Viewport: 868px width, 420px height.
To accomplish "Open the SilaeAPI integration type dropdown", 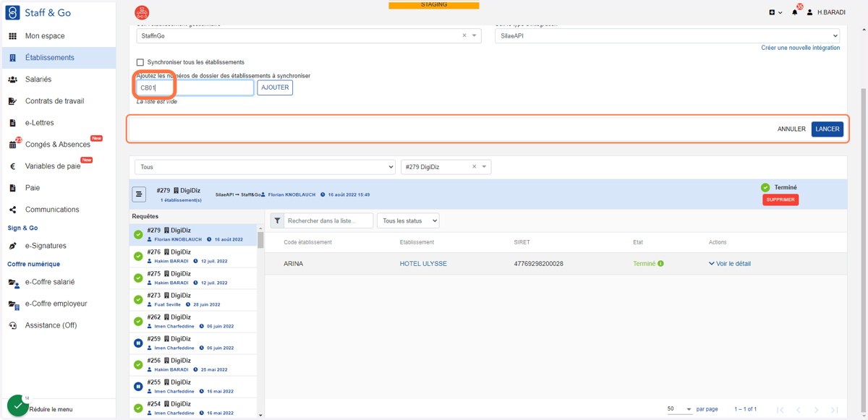I will [x=667, y=35].
